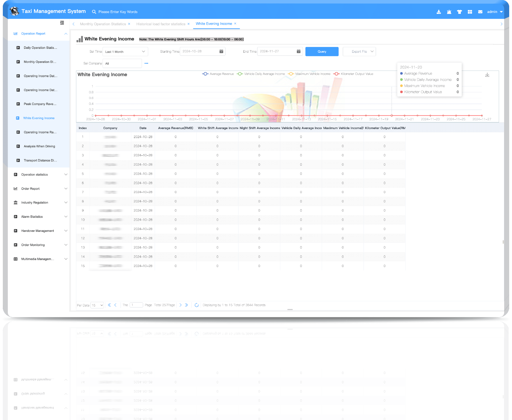
Task: Open the grid layout icon in header
Action: click(x=470, y=12)
